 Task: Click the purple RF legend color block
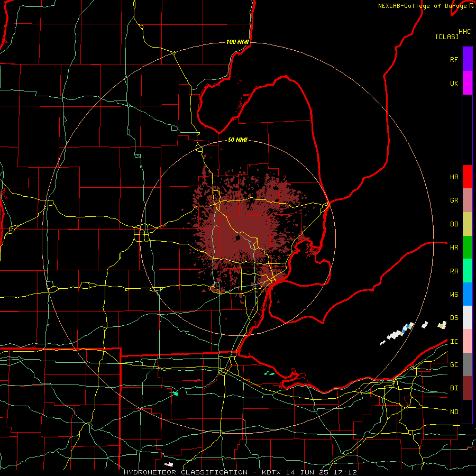tap(467, 59)
